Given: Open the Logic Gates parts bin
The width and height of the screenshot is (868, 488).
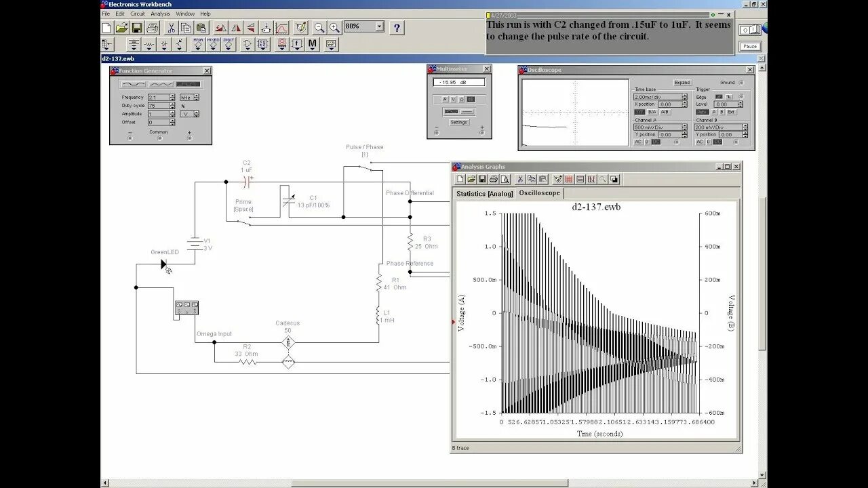Looking at the screenshot, I should click(248, 45).
